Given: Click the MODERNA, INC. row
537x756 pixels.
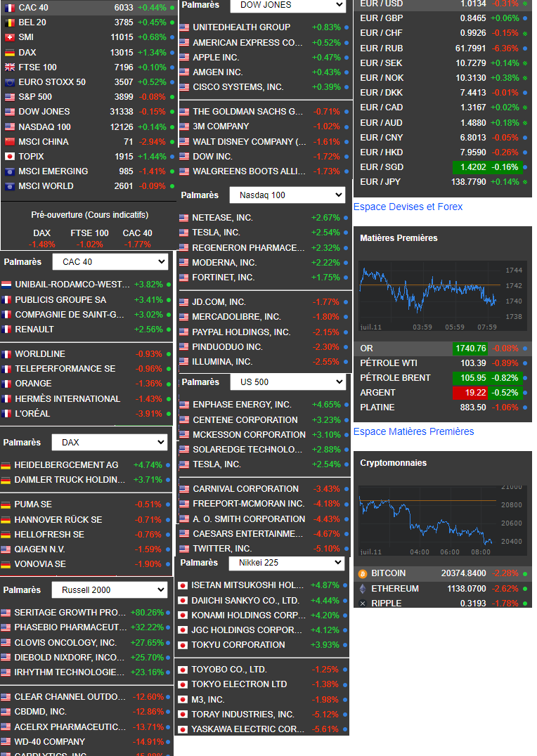Looking at the screenshot, I should coord(265,263).
